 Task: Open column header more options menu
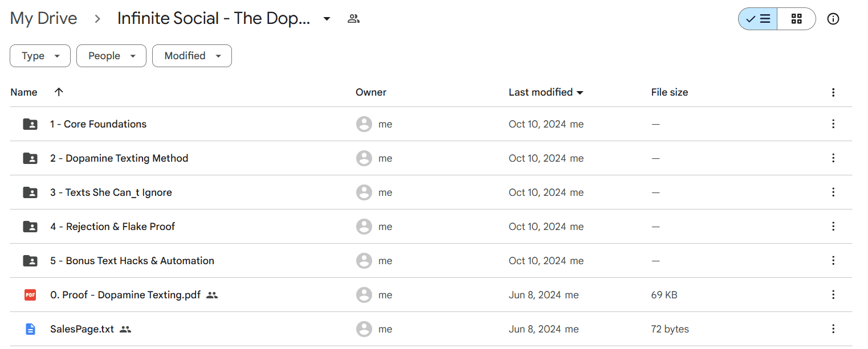point(833,92)
